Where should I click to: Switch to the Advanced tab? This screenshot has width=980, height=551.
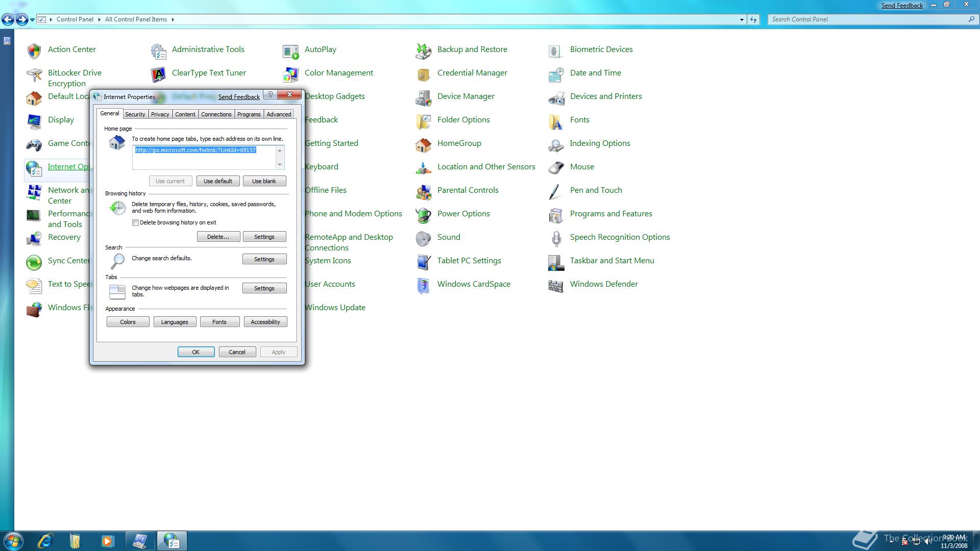point(279,114)
